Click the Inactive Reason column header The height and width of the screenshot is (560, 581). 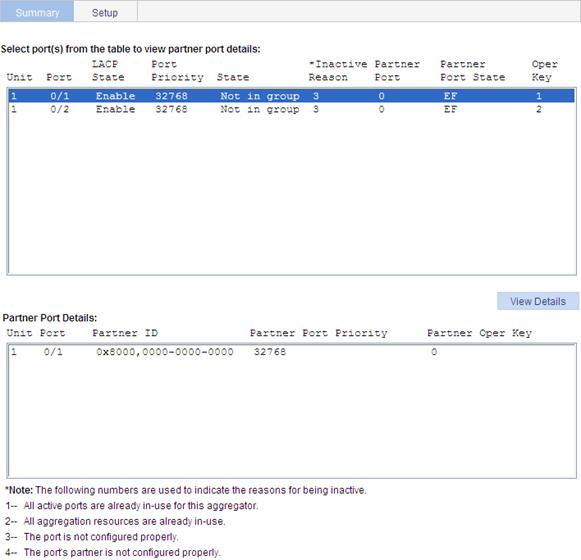tap(338, 70)
